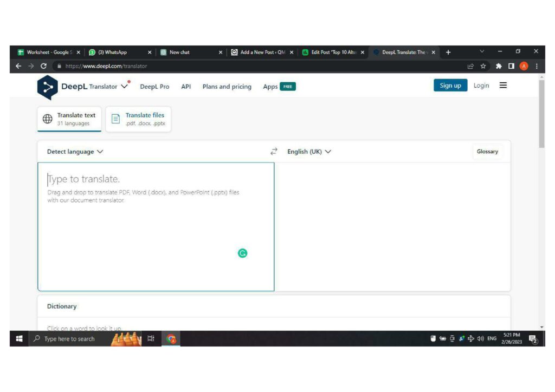555x392 pixels.
Task: Bookmark this page with star icon
Action: [x=483, y=66]
